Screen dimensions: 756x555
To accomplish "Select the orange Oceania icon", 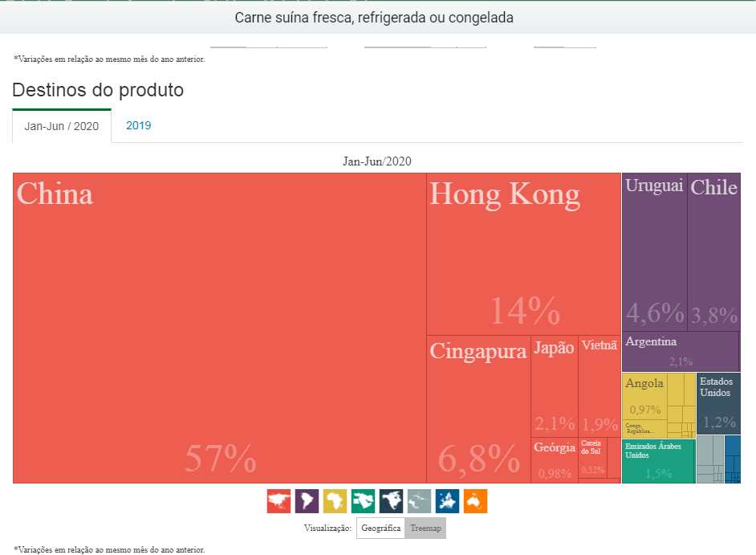I will [x=475, y=501].
